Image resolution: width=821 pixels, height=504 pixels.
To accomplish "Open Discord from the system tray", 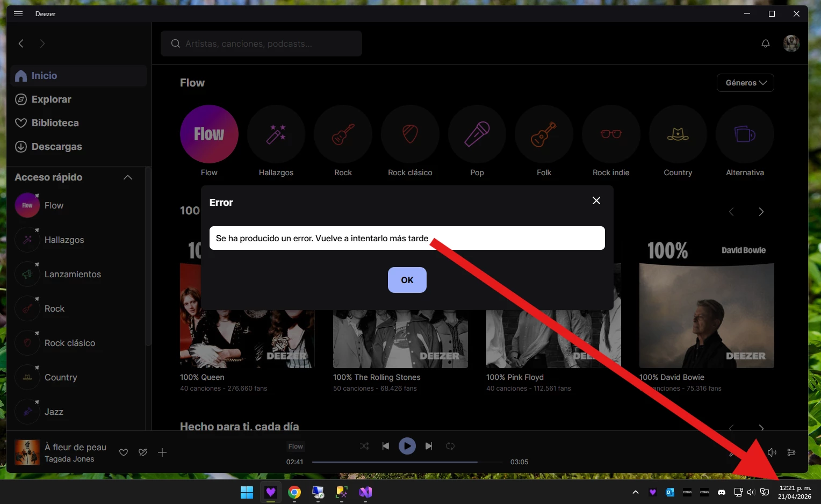I will [722, 492].
